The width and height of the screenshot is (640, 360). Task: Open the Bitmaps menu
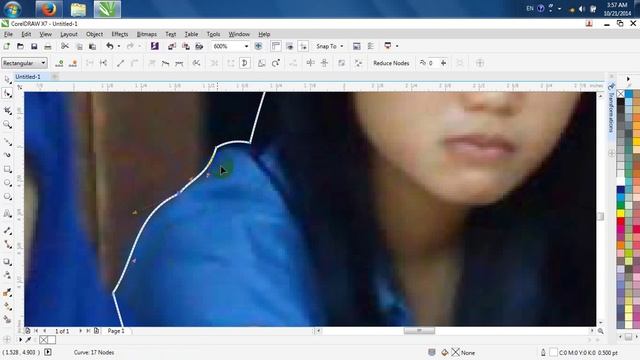pyautogui.click(x=147, y=34)
